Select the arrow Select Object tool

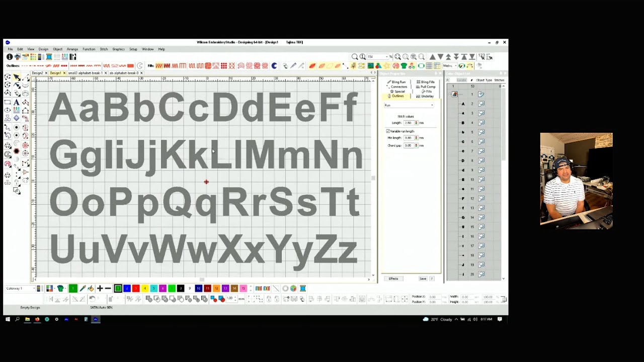(17, 77)
